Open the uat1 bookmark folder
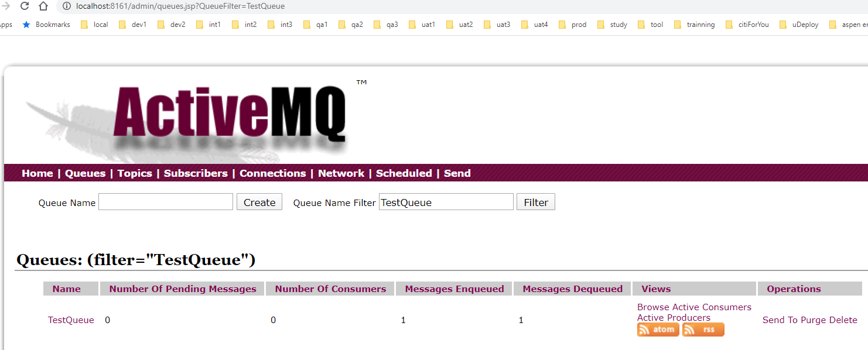868x350 pixels. coord(422,25)
